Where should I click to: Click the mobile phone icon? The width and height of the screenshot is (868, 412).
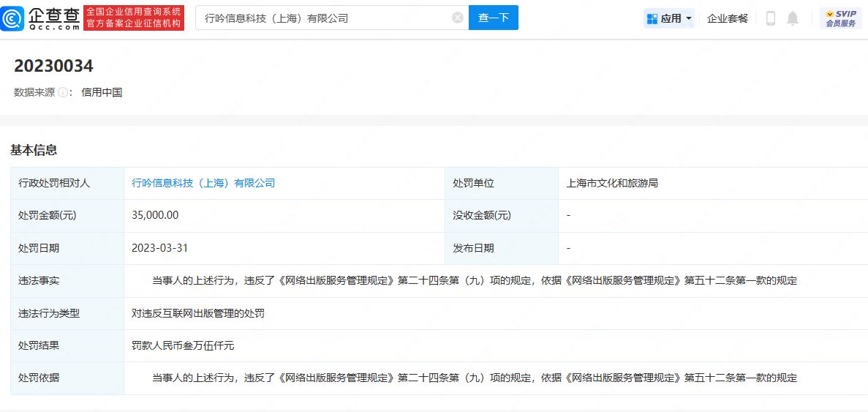coord(770,18)
